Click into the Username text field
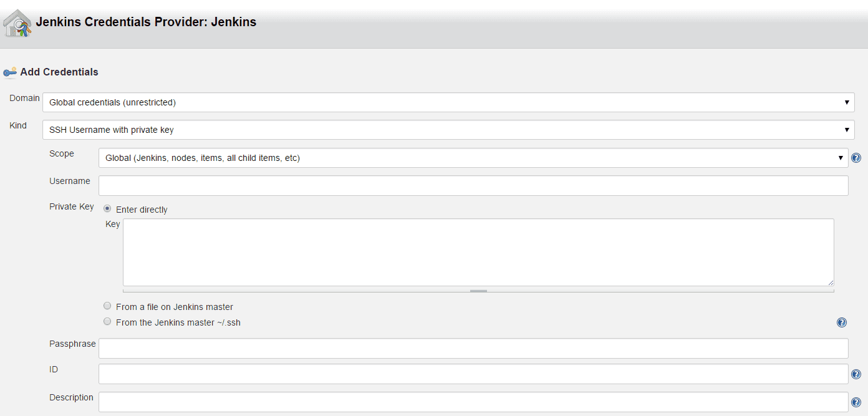The image size is (868, 416). point(473,185)
